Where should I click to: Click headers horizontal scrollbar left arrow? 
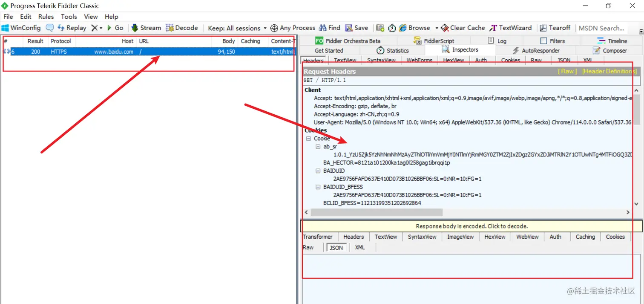tap(307, 212)
